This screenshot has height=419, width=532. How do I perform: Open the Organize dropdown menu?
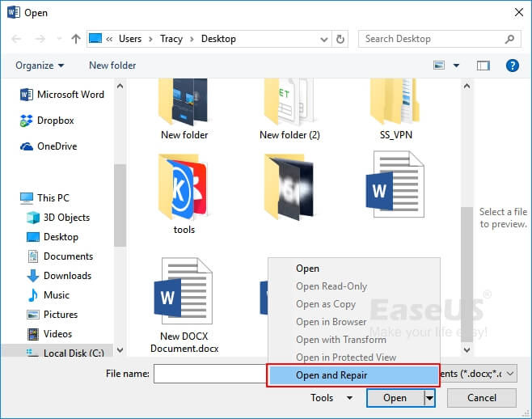[x=40, y=66]
